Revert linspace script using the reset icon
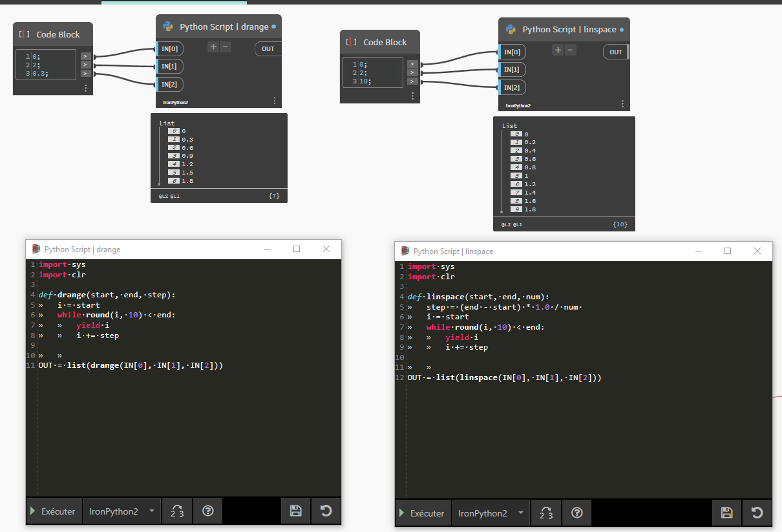This screenshot has height=532, width=782. [757, 513]
